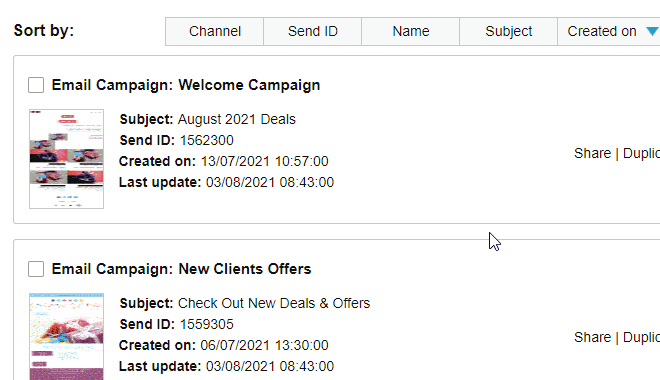Sort campaigns by Subject

(x=508, y=32)
